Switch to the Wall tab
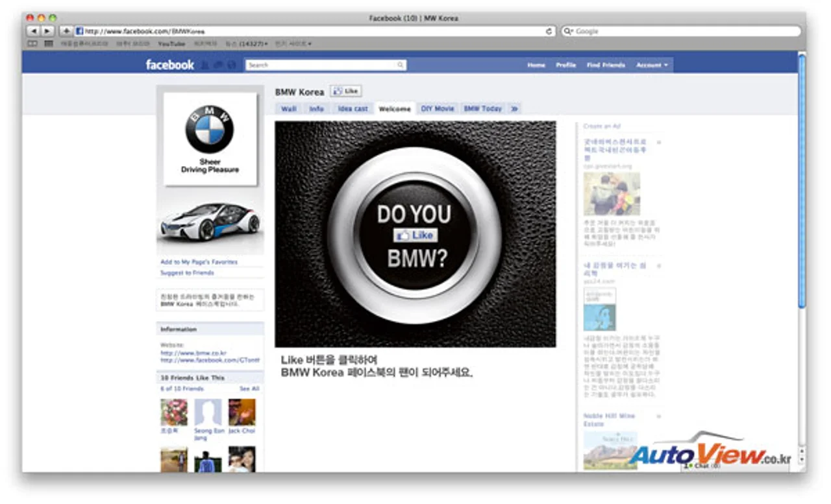Screen dimensions: 831x504 pos(289,109)
